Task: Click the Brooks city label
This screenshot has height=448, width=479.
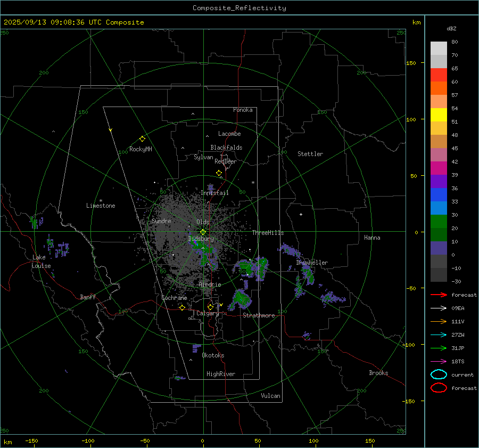Action: (x=378, y=373)
